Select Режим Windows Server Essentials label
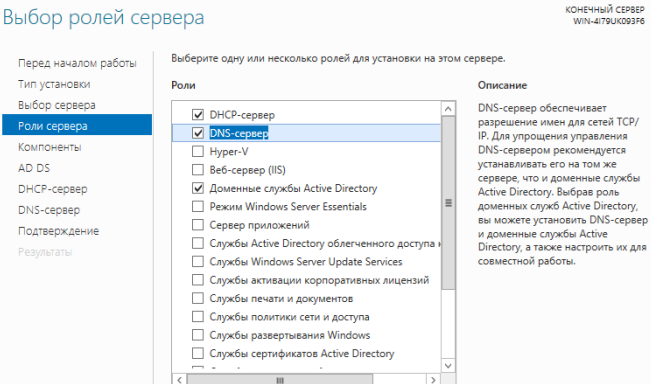The width and height of the screenshot is (651, 384). coord(288,206)
